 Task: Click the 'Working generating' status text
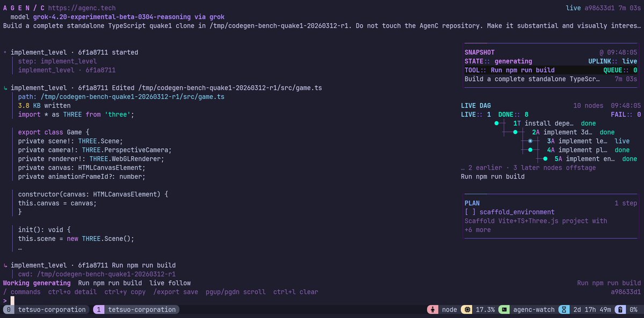coord(37,283)
